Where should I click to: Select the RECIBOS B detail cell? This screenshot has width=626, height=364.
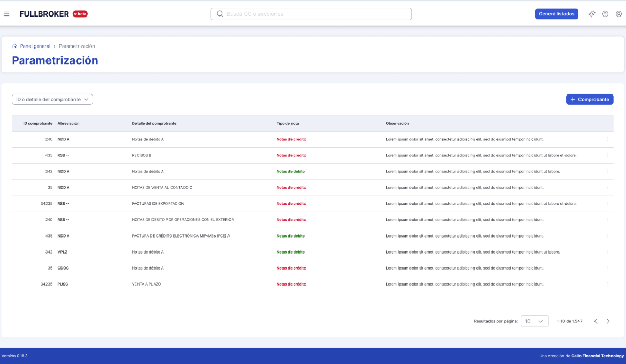142,155
